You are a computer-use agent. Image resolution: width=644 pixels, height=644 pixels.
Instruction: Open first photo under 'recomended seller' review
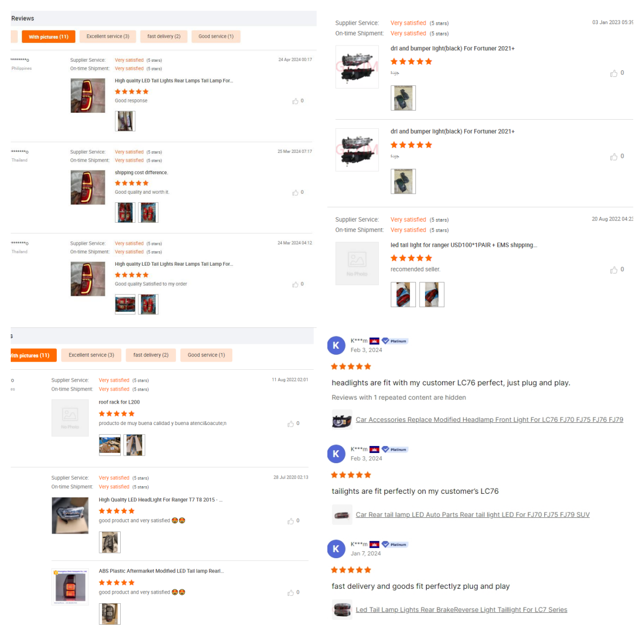tap(403, 295)
